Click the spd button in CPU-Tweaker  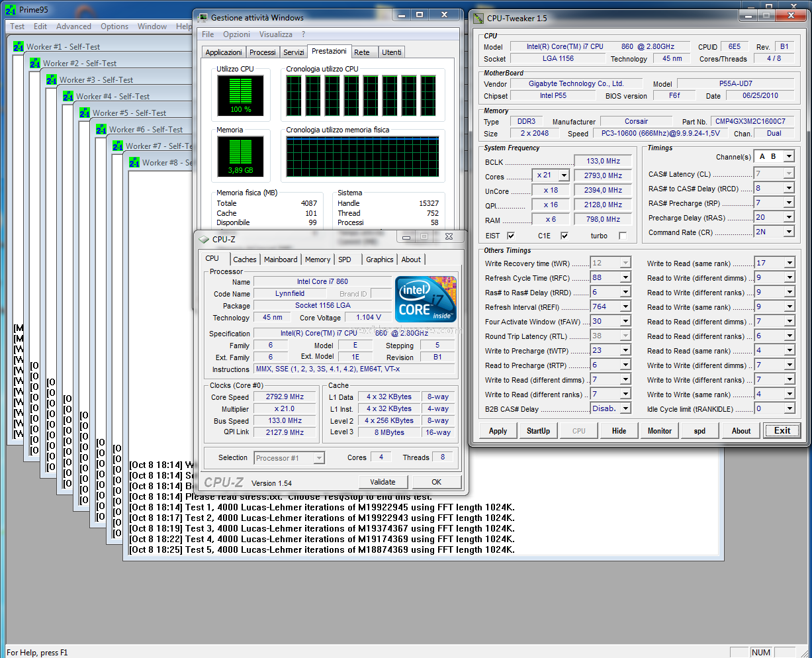coord(699,431)
